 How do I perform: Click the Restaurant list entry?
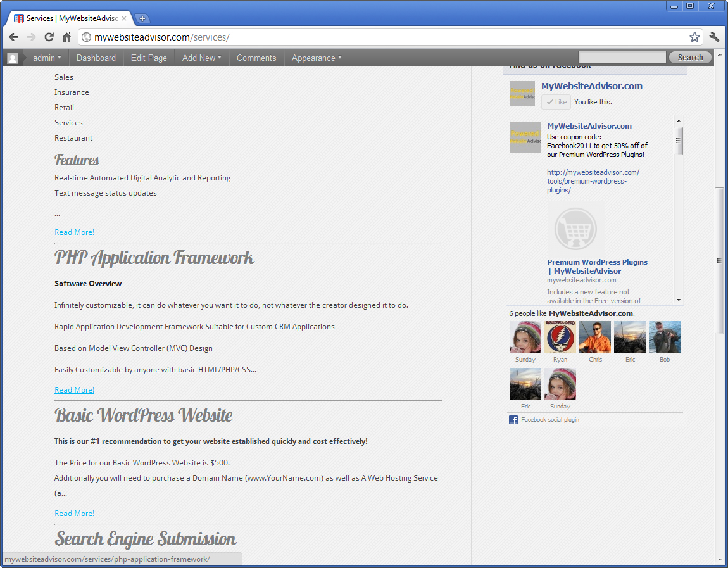(73, 138)
